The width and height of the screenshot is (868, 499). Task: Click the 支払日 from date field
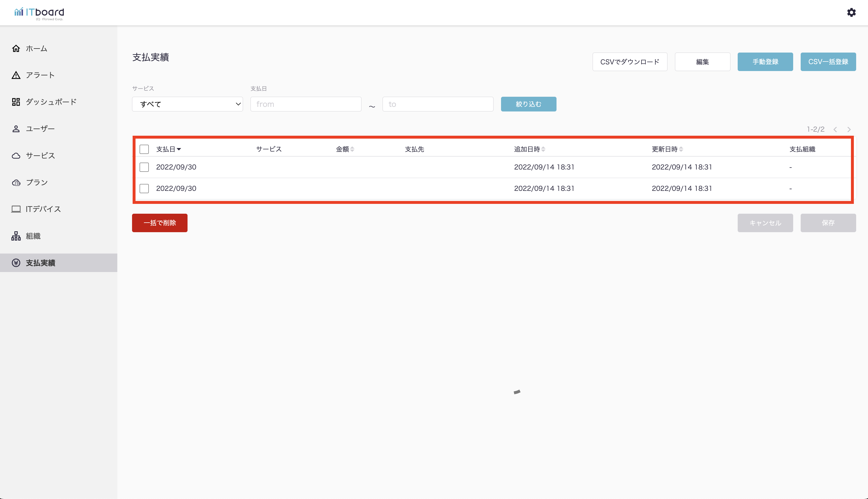(305, 104)
